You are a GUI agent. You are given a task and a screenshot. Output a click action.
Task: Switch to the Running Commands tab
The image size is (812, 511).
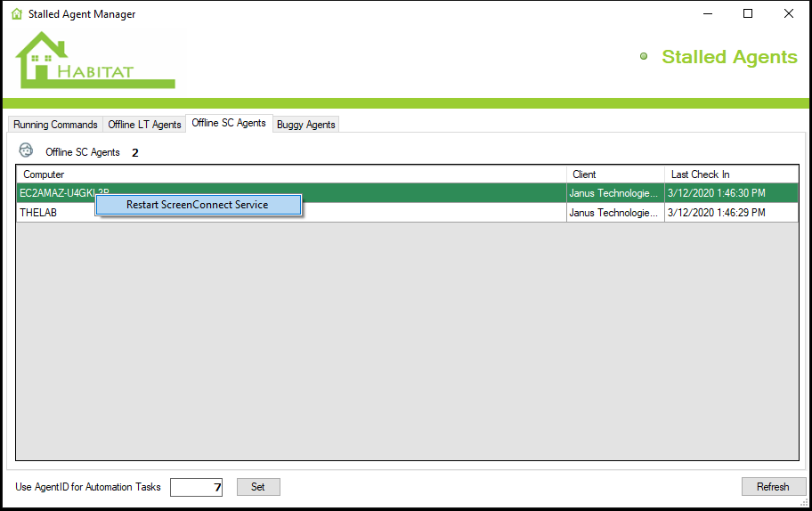click(55, 125)
